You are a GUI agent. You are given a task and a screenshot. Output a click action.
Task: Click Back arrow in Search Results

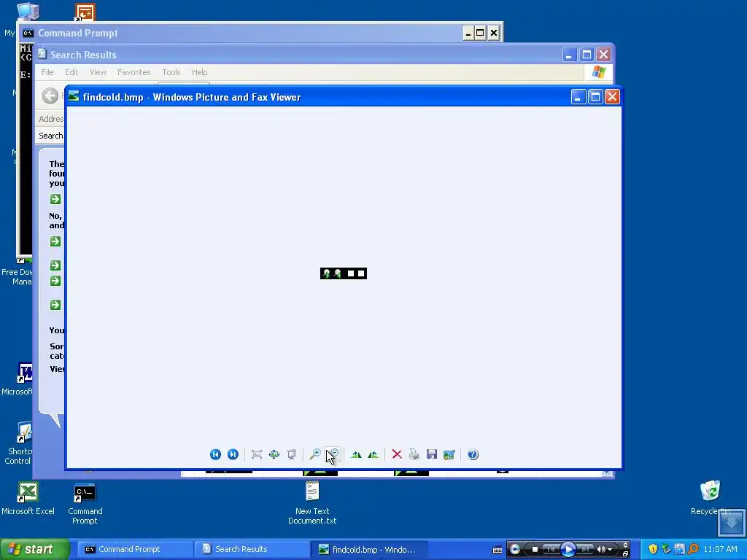coord(50,96)
